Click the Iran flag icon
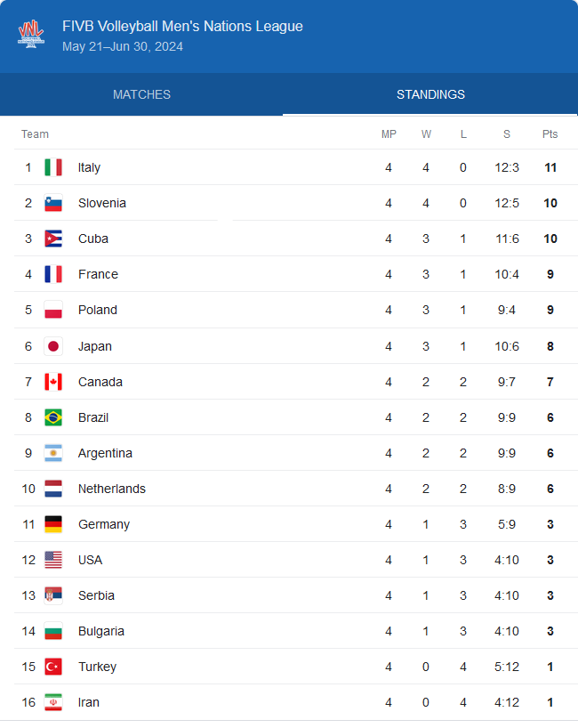Image resolution: width=578 pixels, height=728 pixels. point(53,702)
